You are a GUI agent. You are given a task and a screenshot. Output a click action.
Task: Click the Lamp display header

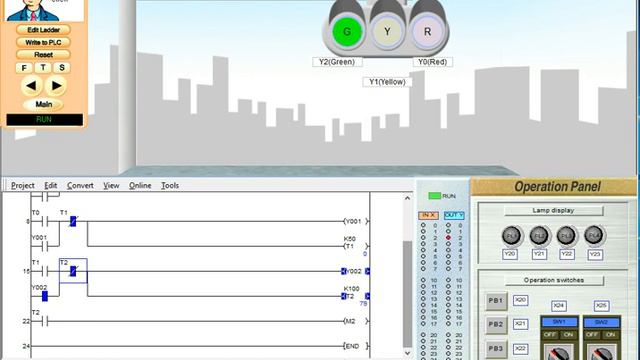[553, 211]
